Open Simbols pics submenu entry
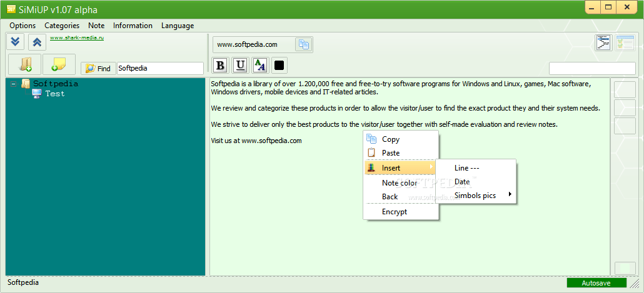The width and height of the screenshot is (644, 293). [476, 196]
